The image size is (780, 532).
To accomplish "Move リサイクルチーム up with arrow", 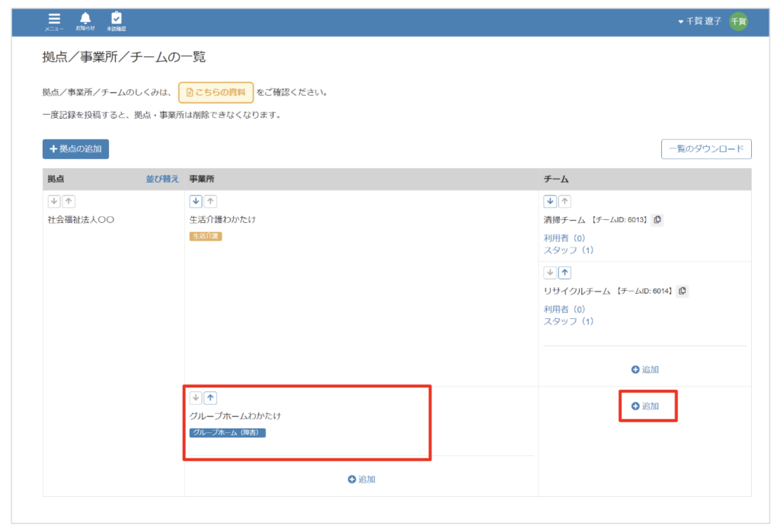I will pos(564,272).
